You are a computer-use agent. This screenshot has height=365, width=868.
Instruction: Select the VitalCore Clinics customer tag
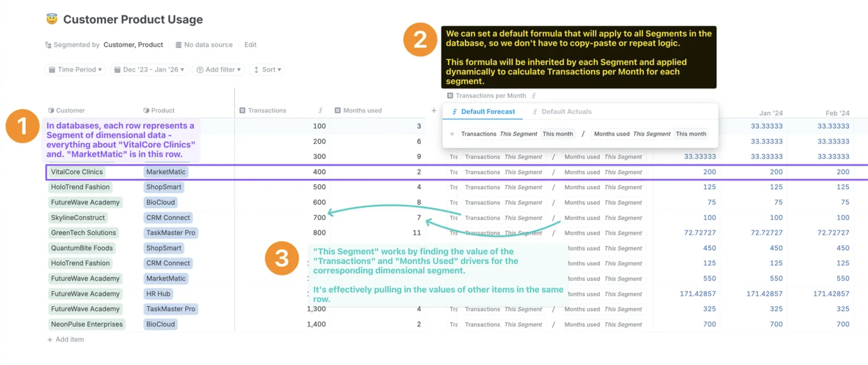point(77,172)
